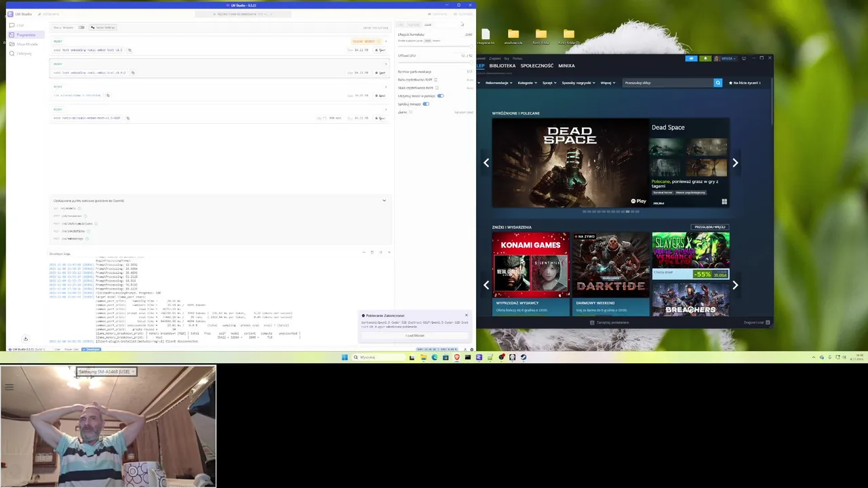Collapse the Developer Logs panel chevron
Screen dimensions: 868x488
pyautogui.click(x=389, y=252)
